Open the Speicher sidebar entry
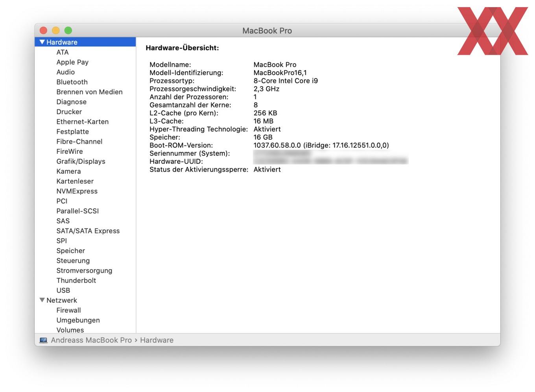 pos(70,251)
